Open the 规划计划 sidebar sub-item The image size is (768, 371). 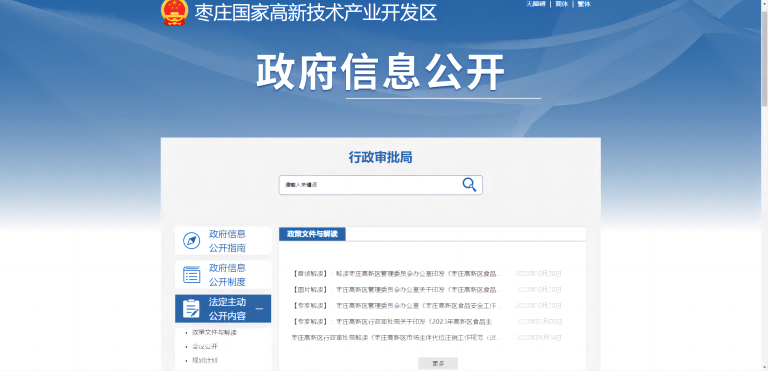pyautogui.click(x=205, y=361)
